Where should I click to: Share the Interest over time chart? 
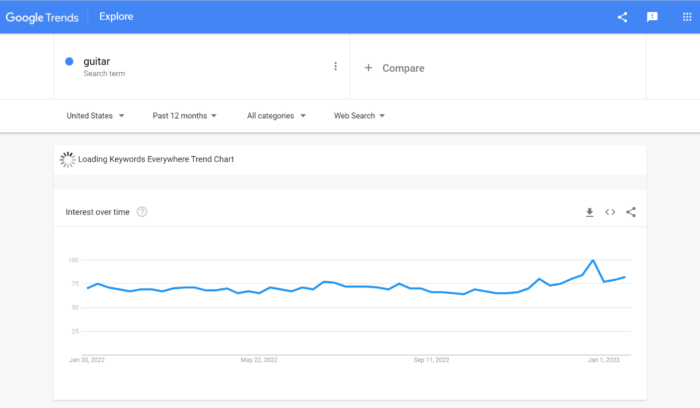tap(631, 212)
